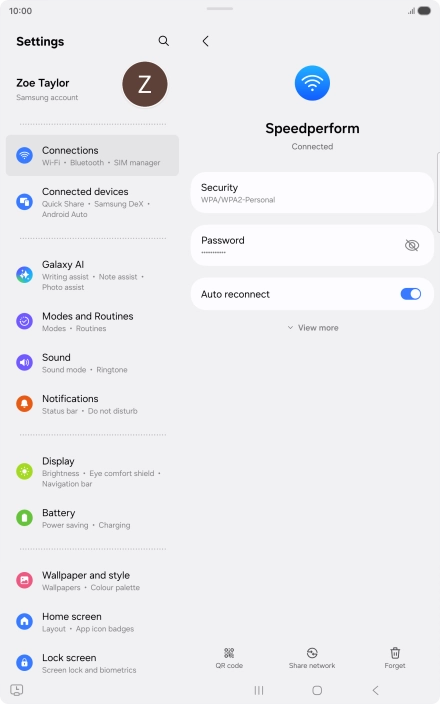The image size is (440, 704).
Task: Open Sound settings
Action: tap(92, 363)
